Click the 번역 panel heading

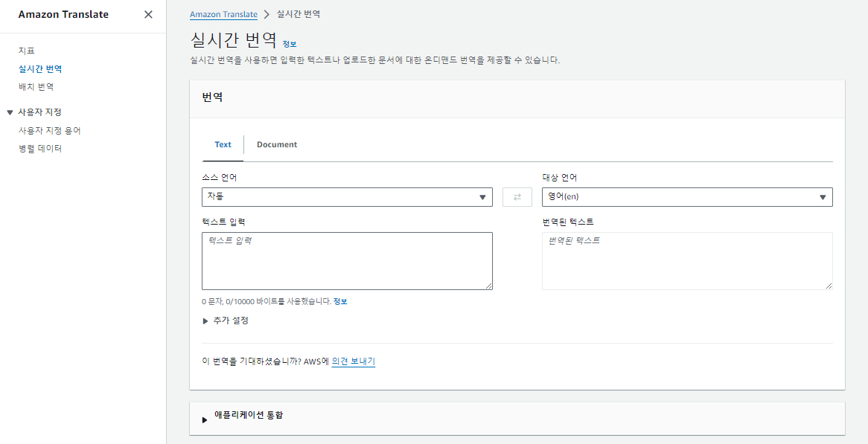[213, 98]
